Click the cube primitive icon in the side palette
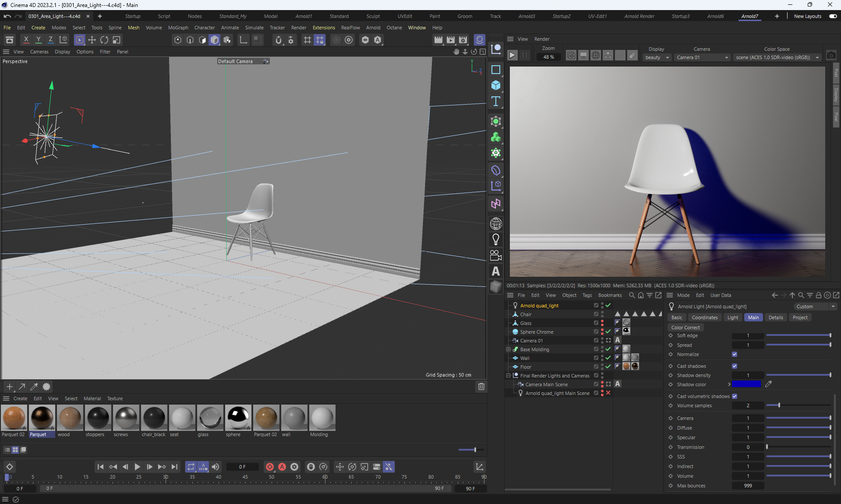Screen dimensions: 841x504 click(x=496, y=85)
